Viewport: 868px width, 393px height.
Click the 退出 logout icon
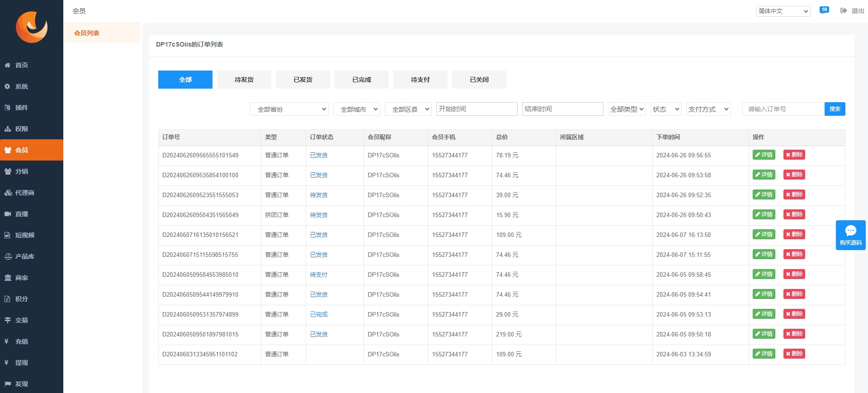[844, 11]
